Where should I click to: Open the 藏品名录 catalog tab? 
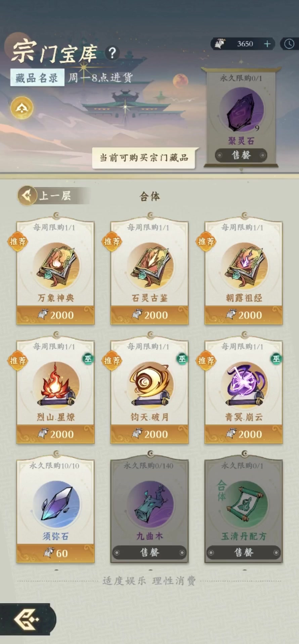[x=37, y=78]
